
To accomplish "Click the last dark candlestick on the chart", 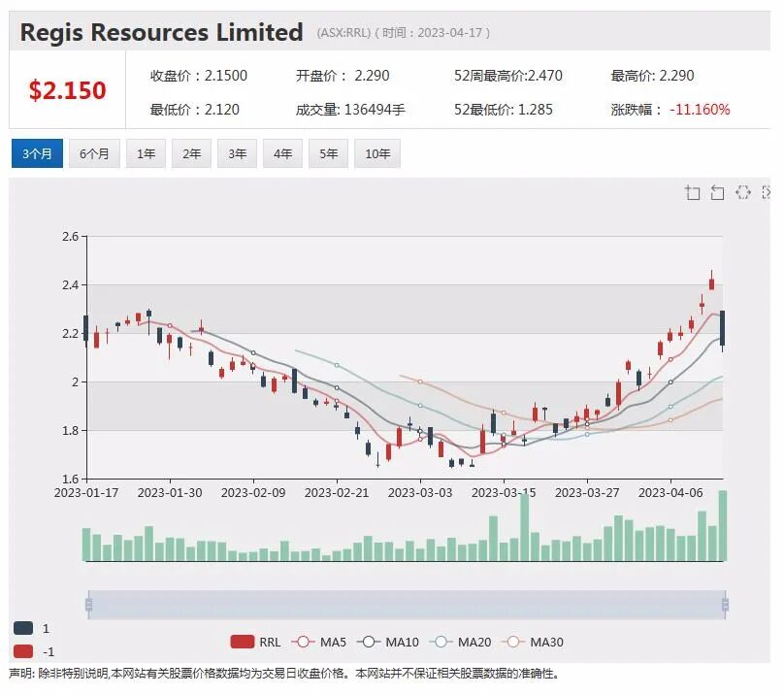I will 723,328.
